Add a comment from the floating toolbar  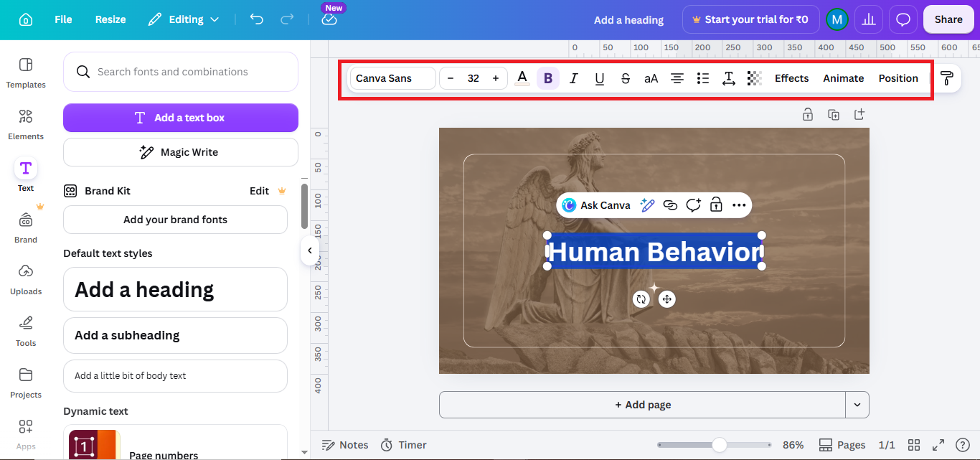pyautogui.click(x=693, y=205)
